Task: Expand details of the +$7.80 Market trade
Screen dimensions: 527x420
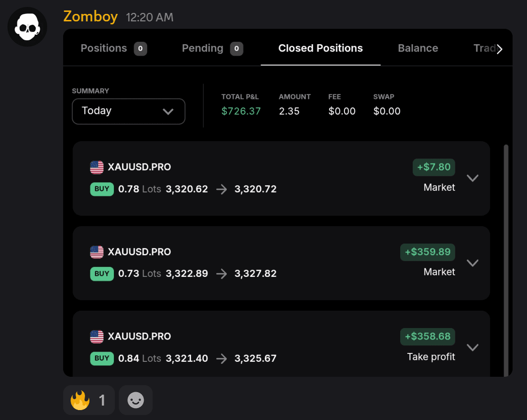Action: (x=472, y=178)
